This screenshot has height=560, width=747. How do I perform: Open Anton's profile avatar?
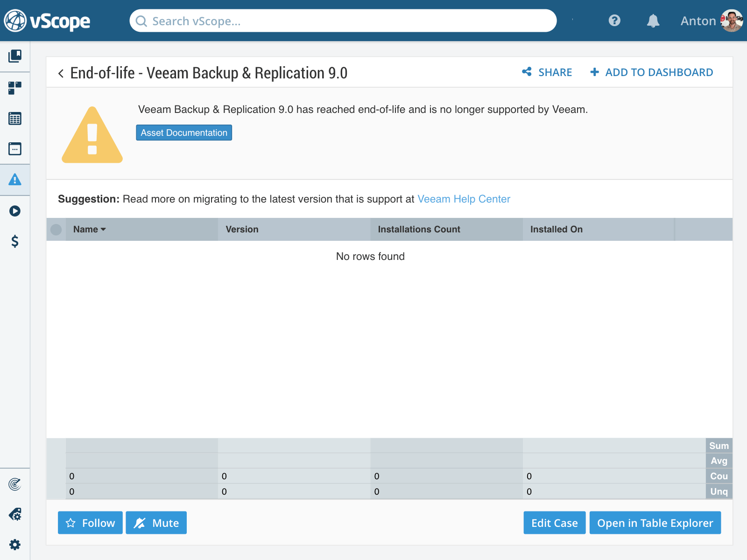(x=732, y=21)
